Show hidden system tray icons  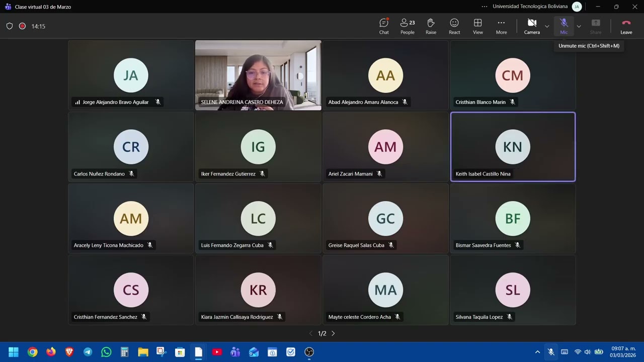pos(537,352)
